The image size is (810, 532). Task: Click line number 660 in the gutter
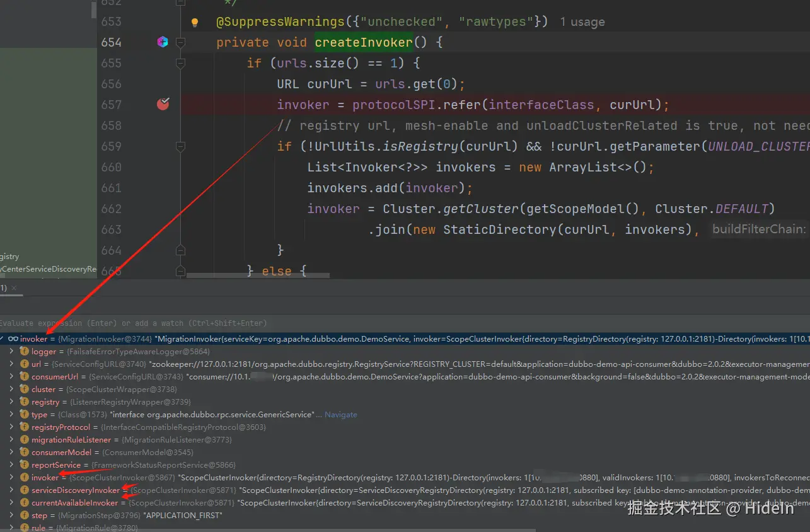pos(111,167)
